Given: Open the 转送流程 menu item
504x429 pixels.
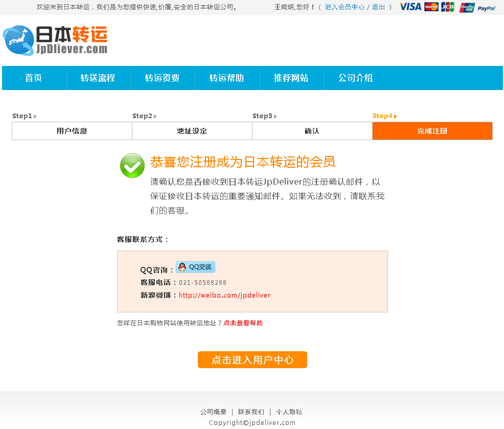Looking at the screenshot, I should [x=98, y=78].
